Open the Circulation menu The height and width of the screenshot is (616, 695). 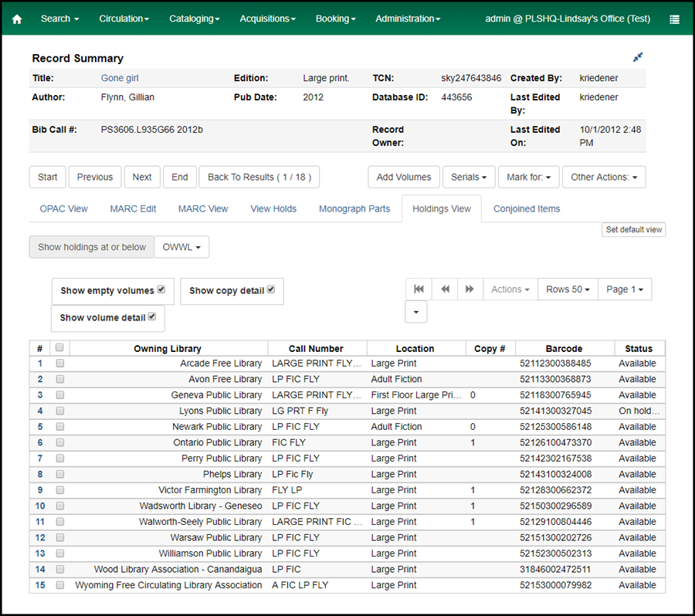[124, 19]
